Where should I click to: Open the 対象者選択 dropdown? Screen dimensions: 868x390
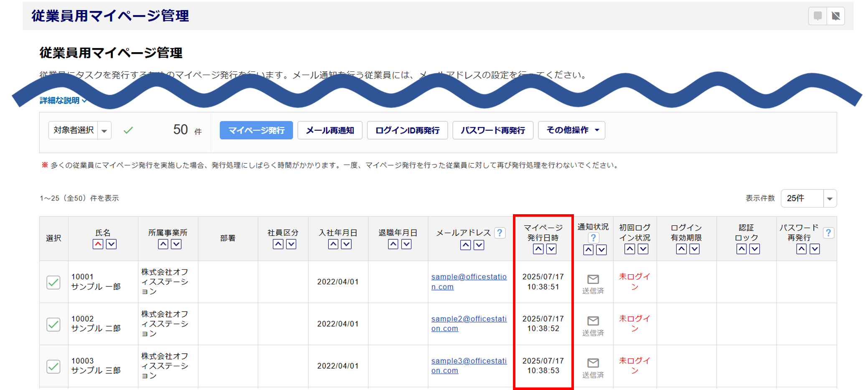click(80, 130)
